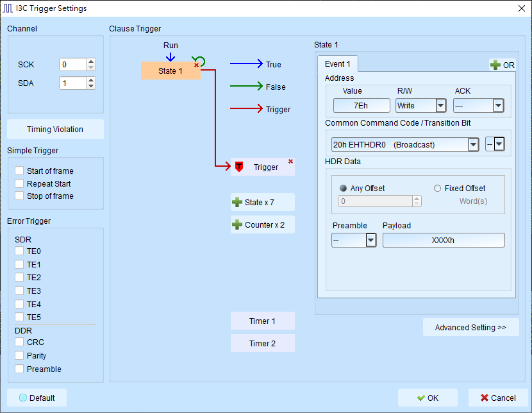Image resolution: width=532 pixels, height=413 pixels.
Task: Check the TE3 error trigger
Action: pyautogui.click(x=19, y=291)
